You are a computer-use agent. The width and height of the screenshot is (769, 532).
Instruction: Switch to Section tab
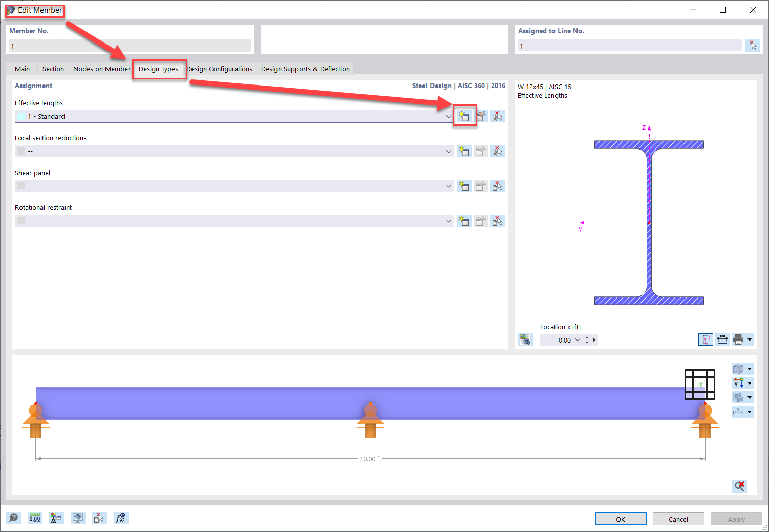click(53, 69)
